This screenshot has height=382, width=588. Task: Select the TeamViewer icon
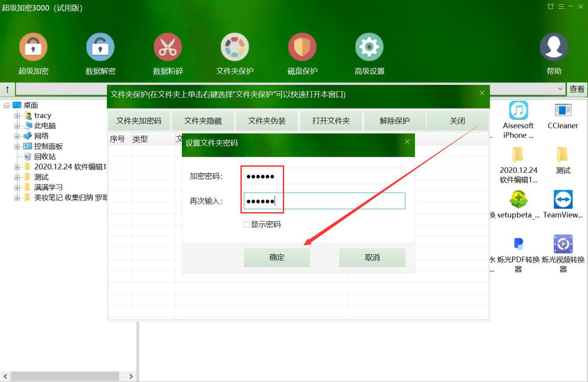click(563, 205)
